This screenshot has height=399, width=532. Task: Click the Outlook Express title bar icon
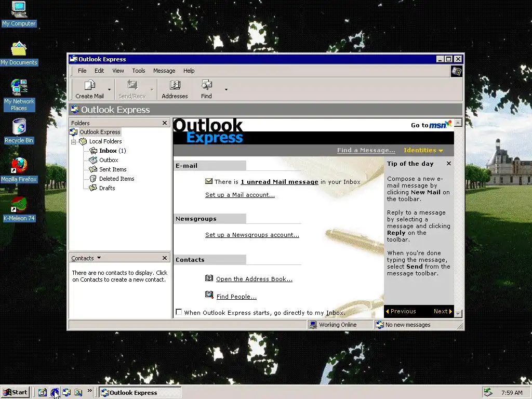coord(73,59)
